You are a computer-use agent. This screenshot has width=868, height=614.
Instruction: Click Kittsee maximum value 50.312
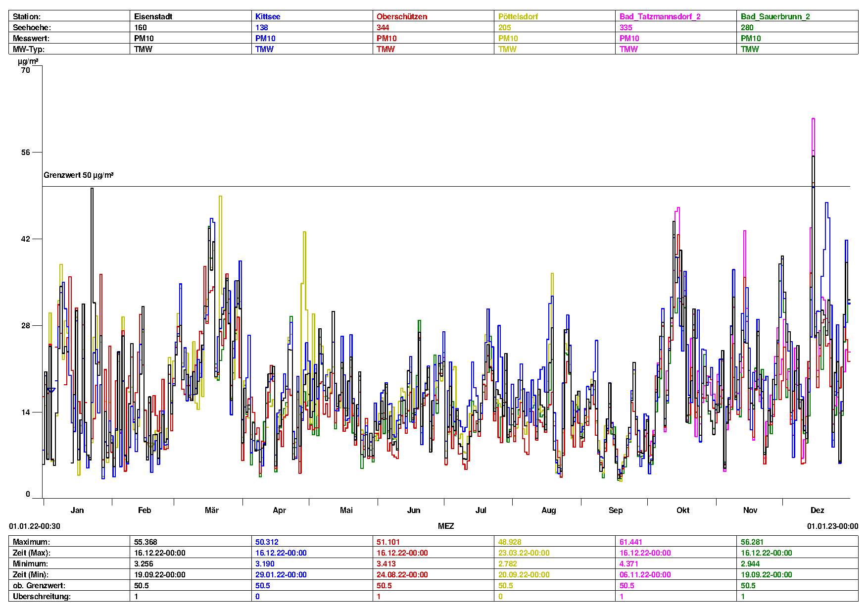click(x=267, y=542)
